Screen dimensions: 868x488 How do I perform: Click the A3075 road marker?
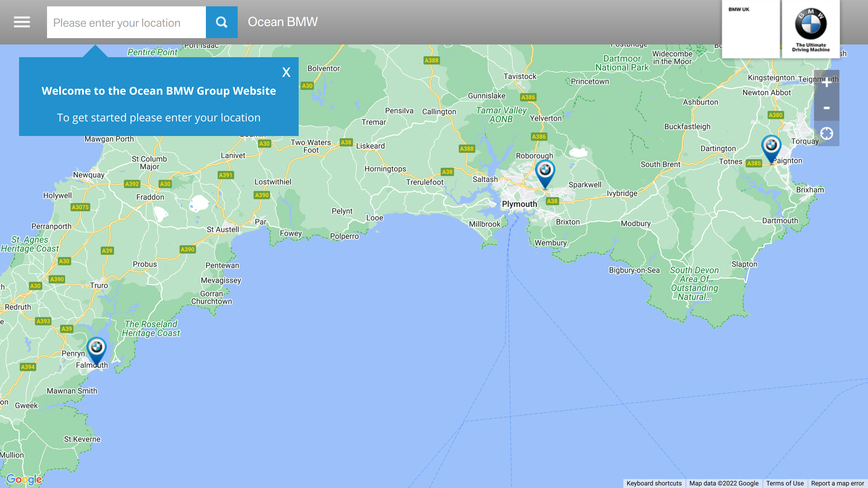80,207
